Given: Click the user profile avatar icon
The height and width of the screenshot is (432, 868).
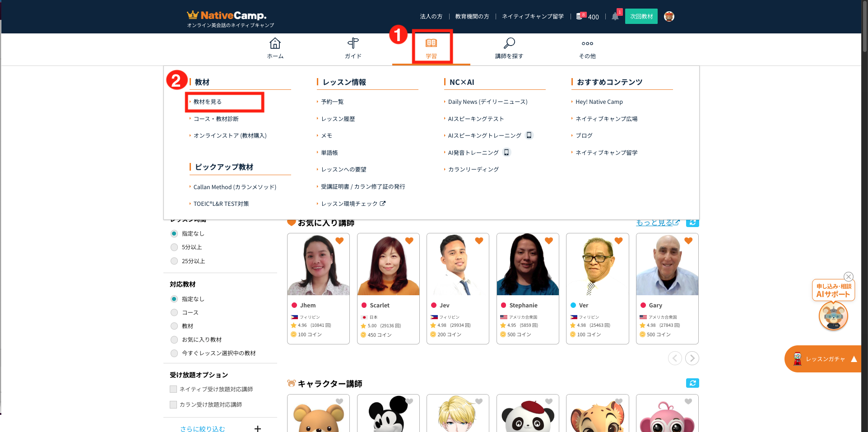Looking at the screenshot, I should [669, 17].
